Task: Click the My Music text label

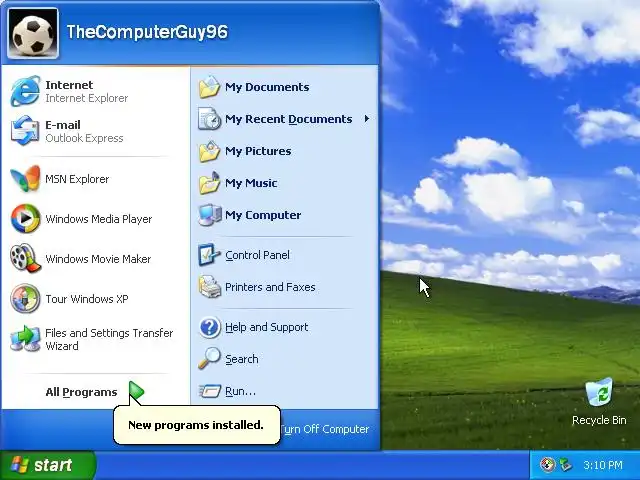Action: 251,183
